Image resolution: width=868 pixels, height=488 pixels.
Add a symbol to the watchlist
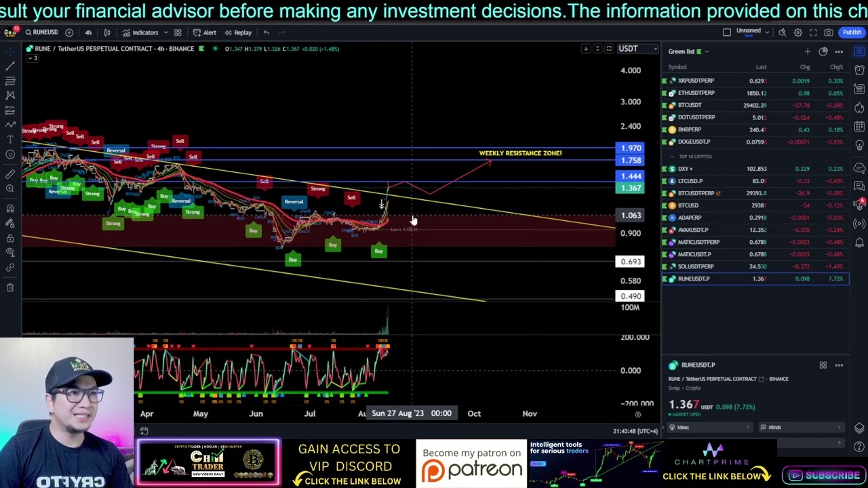pos(808,52)
